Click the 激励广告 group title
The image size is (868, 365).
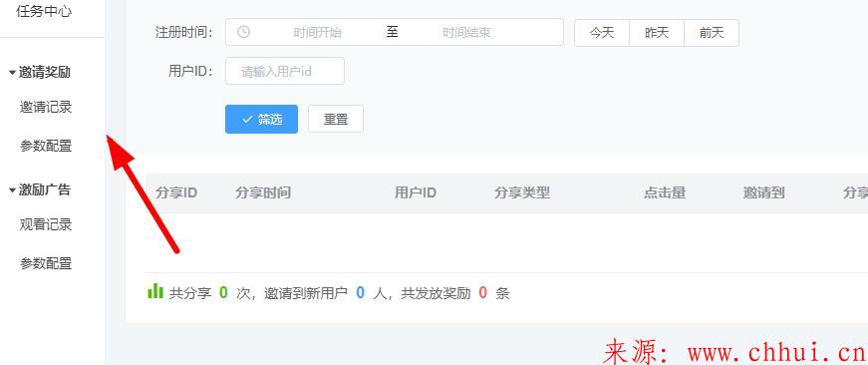coord(44,190)
